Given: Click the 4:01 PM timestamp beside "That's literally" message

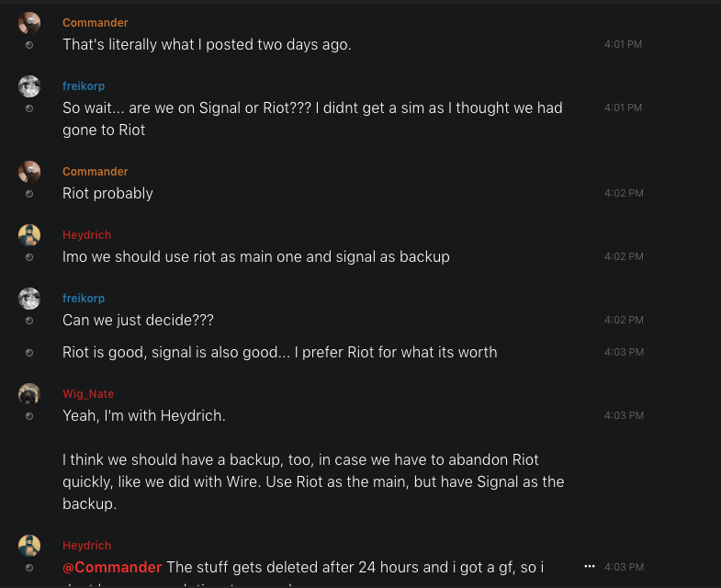Looking at the screenshot, I should (623, 44).
